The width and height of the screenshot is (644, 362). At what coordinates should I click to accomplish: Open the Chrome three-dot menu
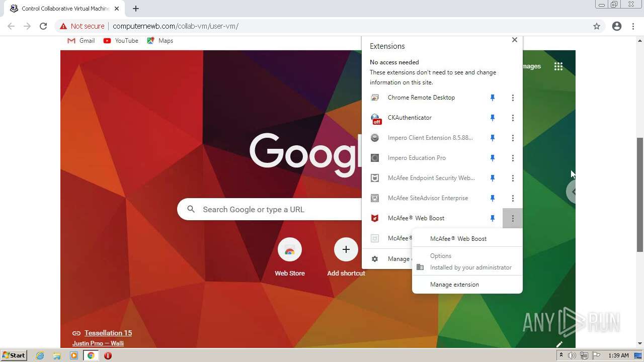tap(633, 26)
